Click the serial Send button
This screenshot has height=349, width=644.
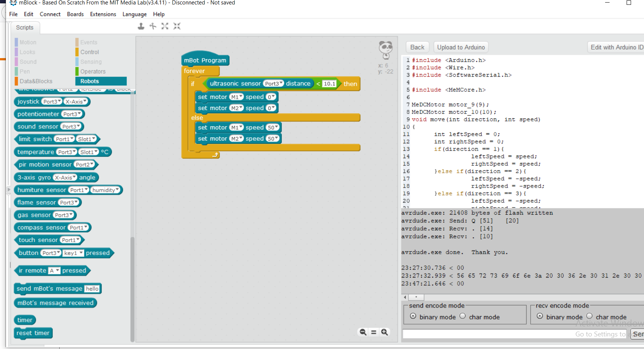tap(637, 334)
